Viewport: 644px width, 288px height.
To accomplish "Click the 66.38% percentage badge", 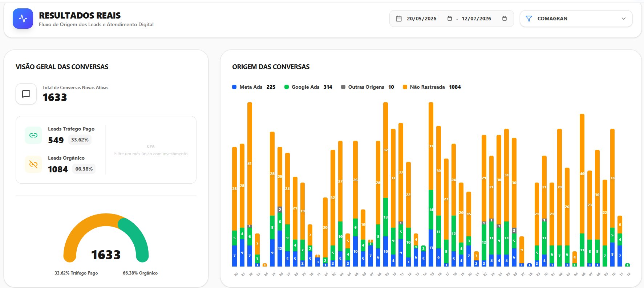I will tap(84, 169).
